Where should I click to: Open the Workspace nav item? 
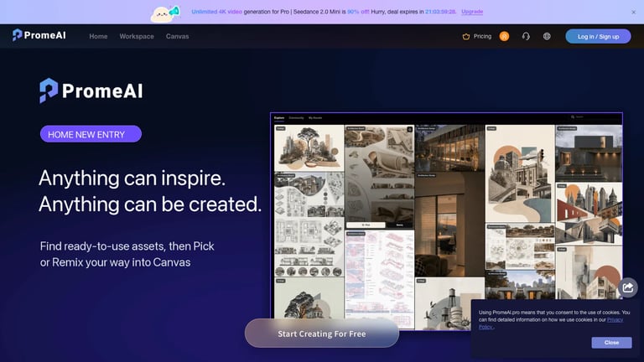coord(137,37)
